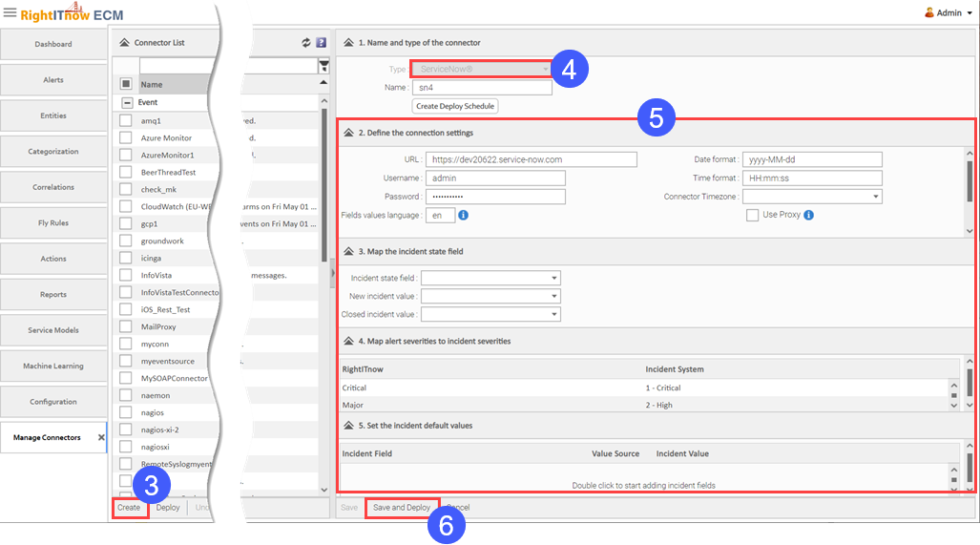
Task: Open the Entities menu item
Action: [53, 115]
